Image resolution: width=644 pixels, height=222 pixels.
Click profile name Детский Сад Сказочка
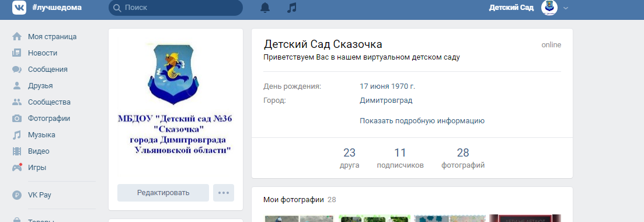point(323,44)
